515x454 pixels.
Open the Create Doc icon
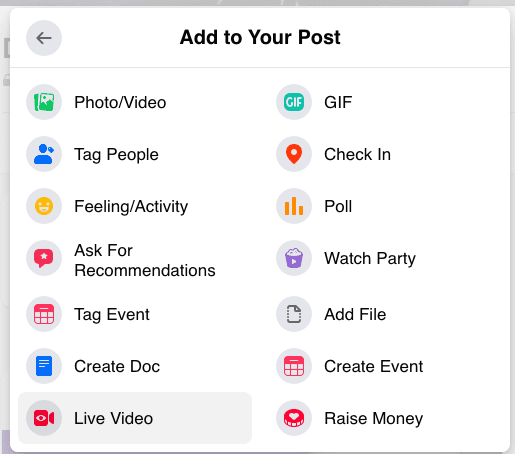point(44,366)
